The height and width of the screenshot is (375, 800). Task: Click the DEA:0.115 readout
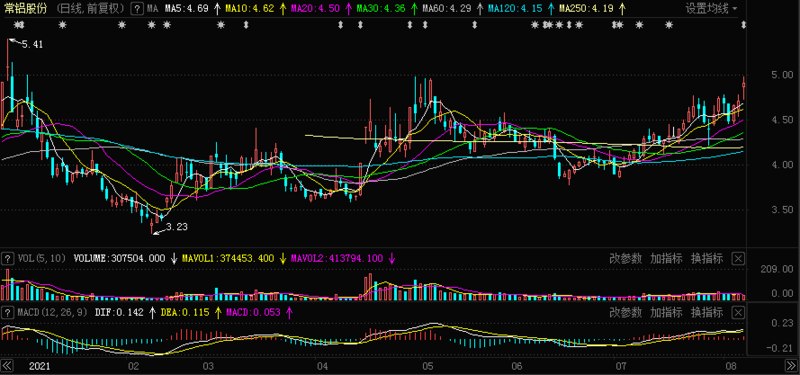185,312
